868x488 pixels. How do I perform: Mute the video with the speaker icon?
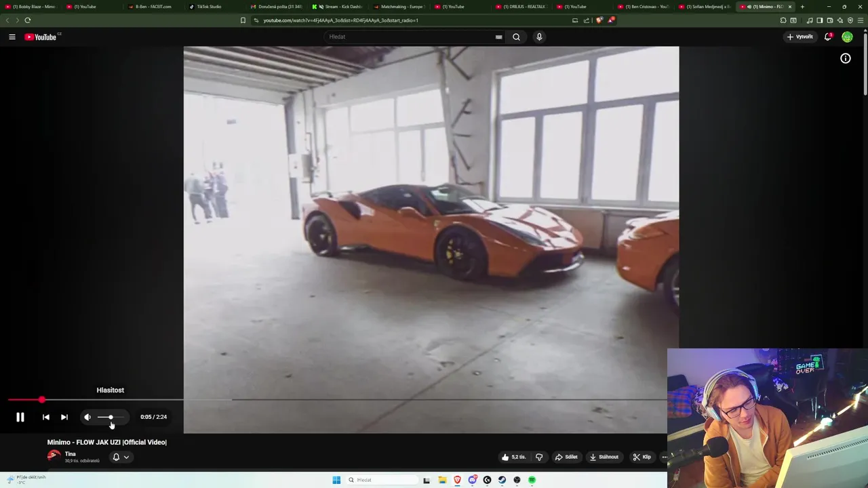click(87, 418)
